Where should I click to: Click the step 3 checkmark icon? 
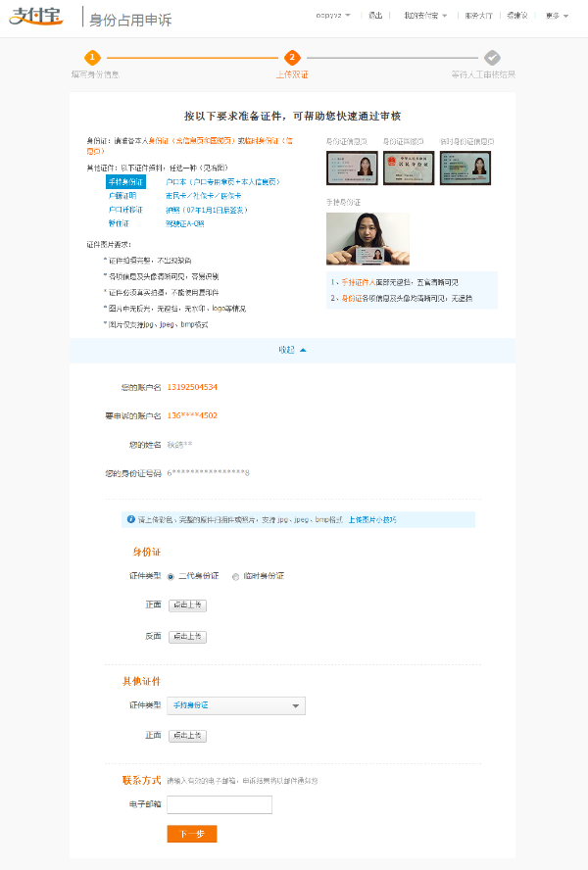[x=492, y=58]
